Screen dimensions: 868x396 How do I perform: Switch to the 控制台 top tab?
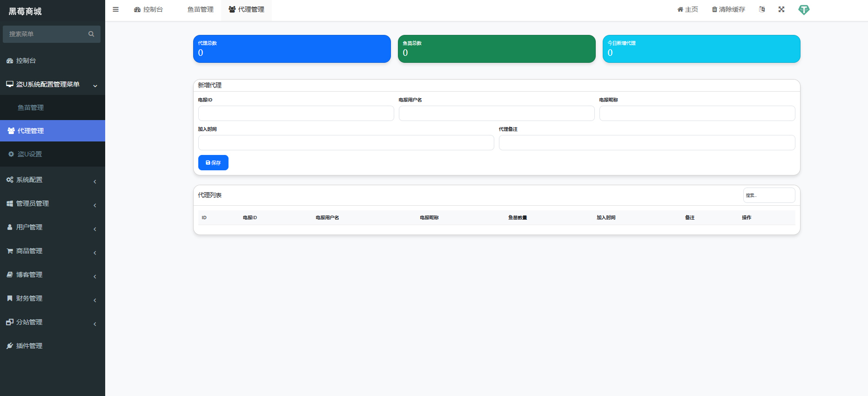[149, 9]
